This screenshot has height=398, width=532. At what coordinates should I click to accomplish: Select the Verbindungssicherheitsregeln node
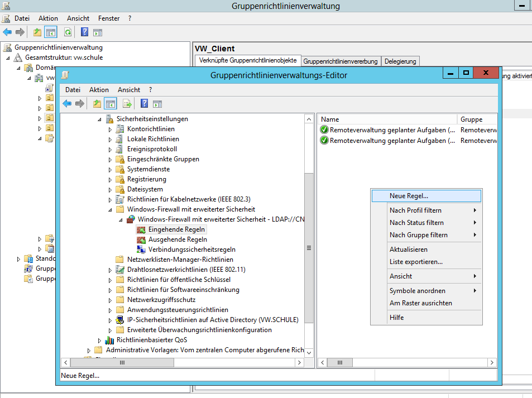click(191, 250)
